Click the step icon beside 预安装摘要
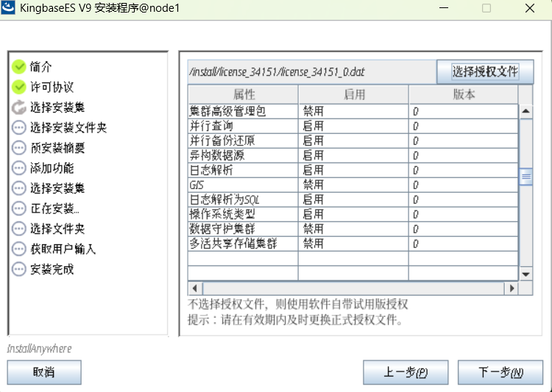Viewport: 552px width, 392px height. coord(19,148)
